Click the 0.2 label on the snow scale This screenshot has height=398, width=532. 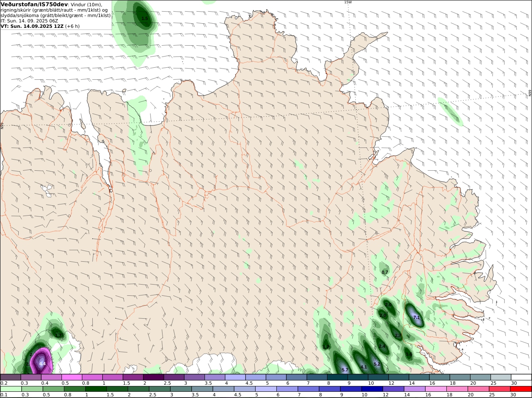tap(4, 383)
